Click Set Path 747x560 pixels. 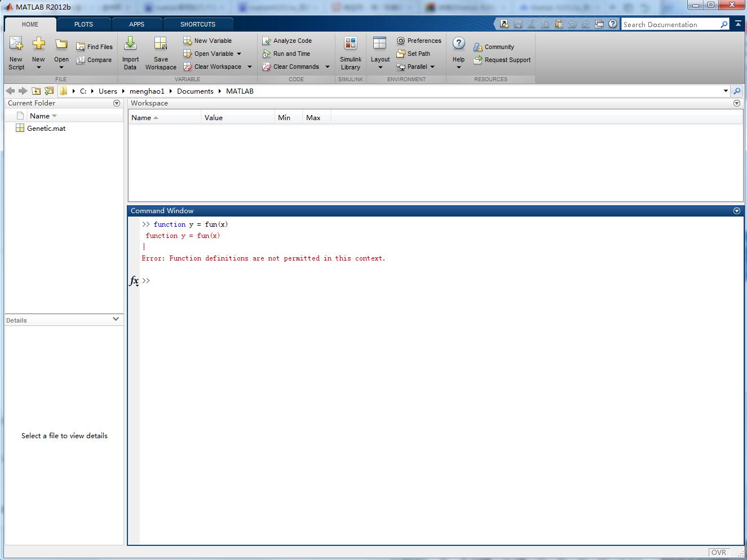coord(413,54)
